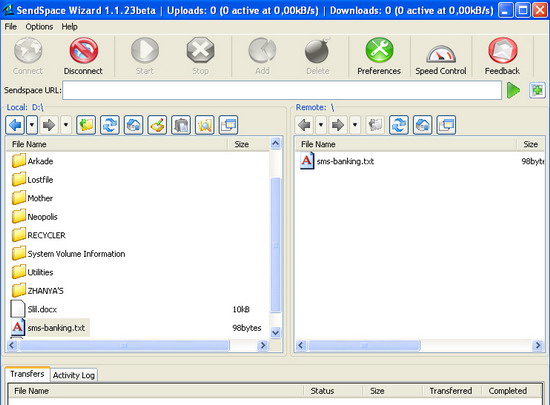Open the File menu
The height and width of the screenshot is (405, 550).
coord(11,27)
